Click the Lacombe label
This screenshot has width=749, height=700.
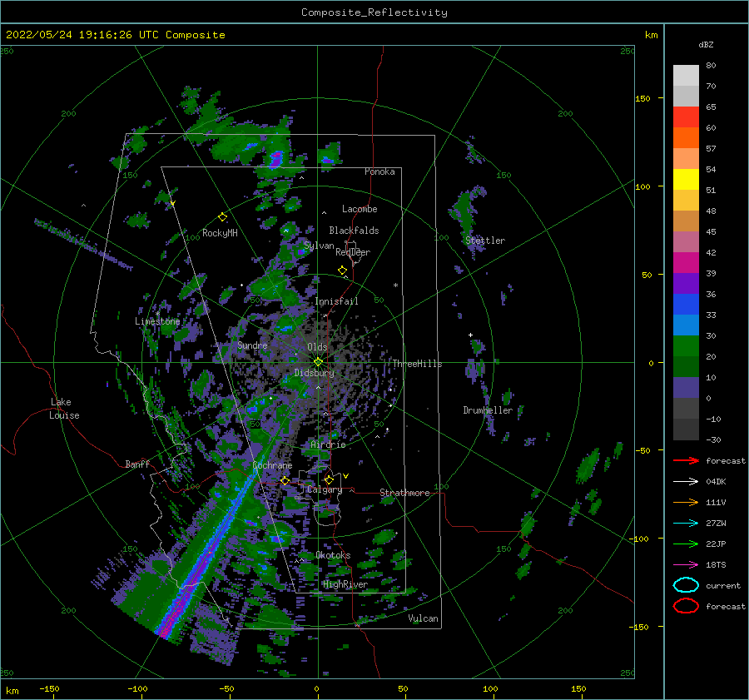click(x=360, y=209)
